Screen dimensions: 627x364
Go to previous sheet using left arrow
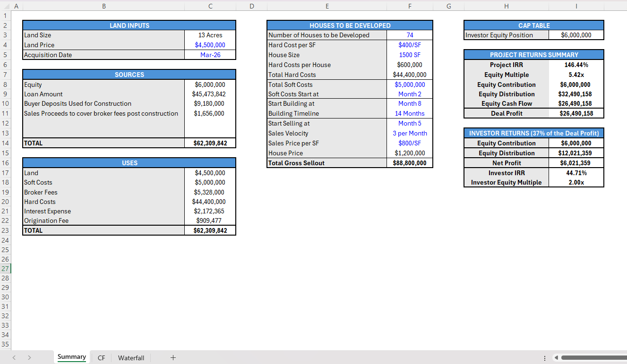point(14,358)
